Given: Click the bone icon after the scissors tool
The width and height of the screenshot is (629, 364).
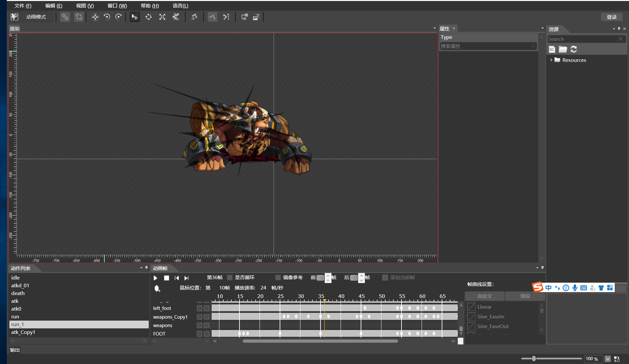Looking at the screenshot, I should click(x=194, y=17).
